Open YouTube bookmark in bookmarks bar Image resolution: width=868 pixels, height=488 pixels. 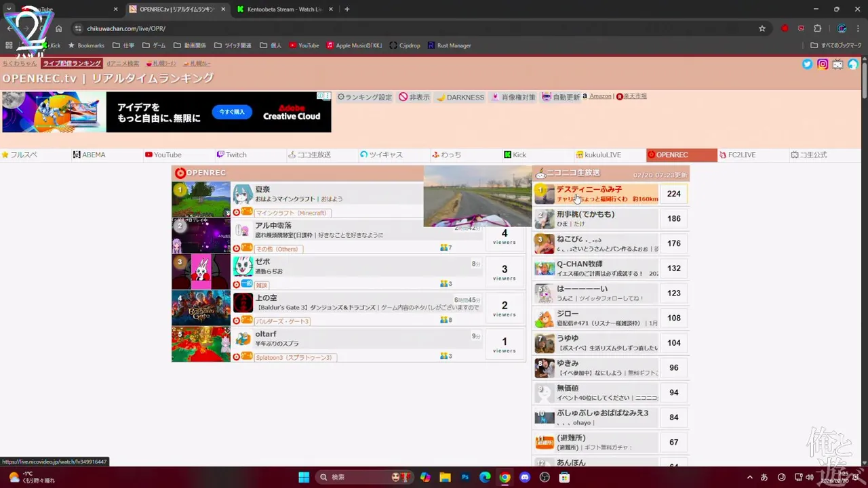(304, 45)
